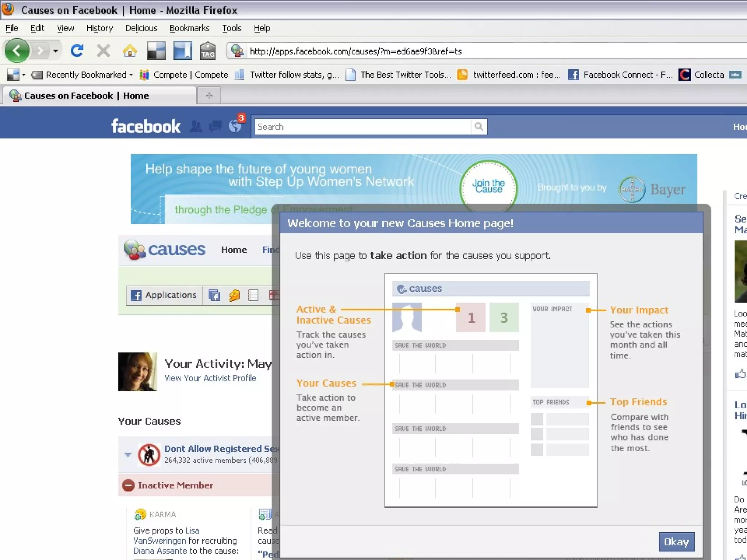Click the Facebook messages icon

pyautogui.click(x=215, y=126)
